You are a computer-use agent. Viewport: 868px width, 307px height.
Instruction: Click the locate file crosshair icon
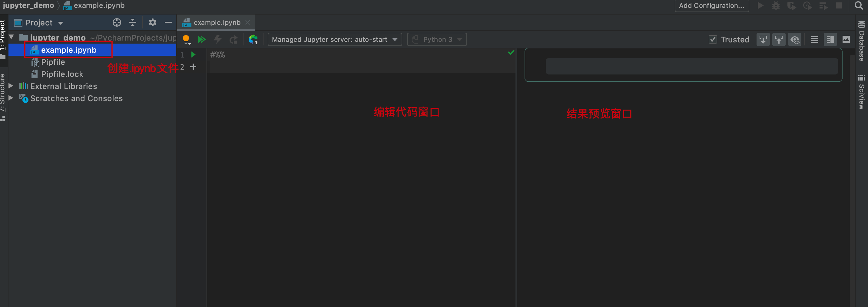tap(117, 23)
